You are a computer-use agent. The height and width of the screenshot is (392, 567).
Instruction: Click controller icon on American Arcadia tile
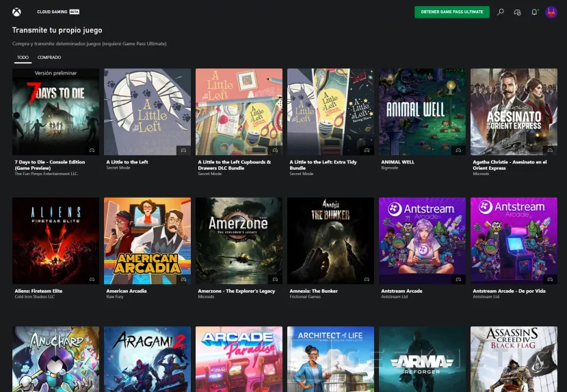point(183,279)
